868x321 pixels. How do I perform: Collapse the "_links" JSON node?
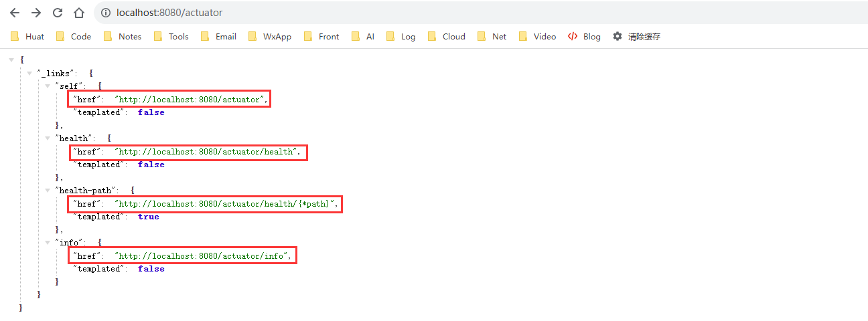[29, 73]
